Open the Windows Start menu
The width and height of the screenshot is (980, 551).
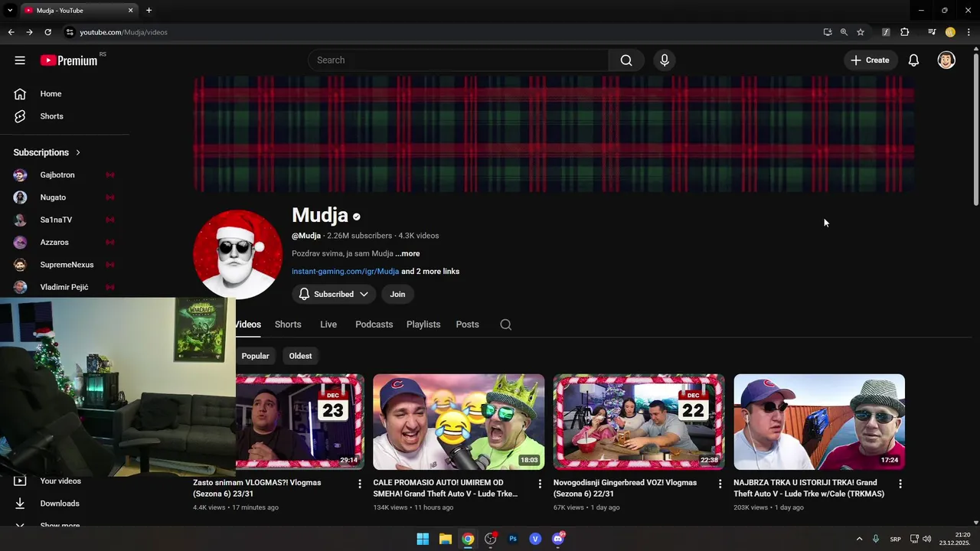[423, 539]
